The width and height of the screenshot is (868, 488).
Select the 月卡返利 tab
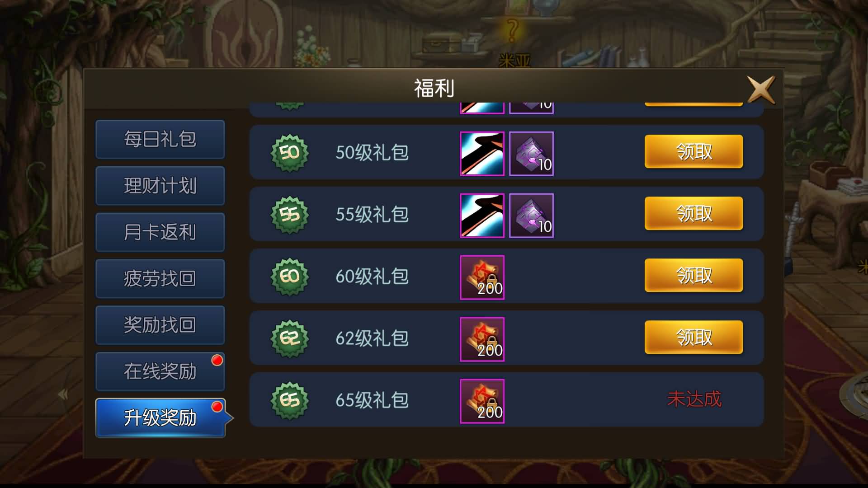pos(160,232)
